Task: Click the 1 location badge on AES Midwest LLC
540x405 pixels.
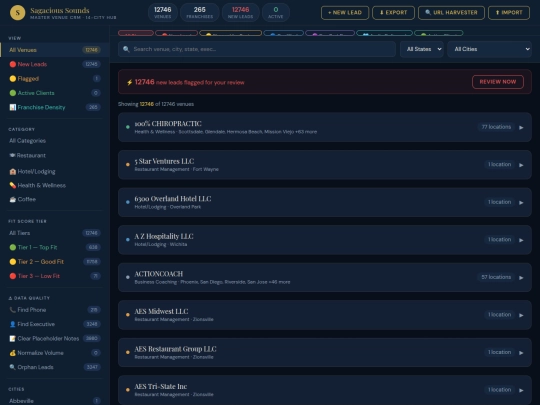Action: click(x=499, y=315)
